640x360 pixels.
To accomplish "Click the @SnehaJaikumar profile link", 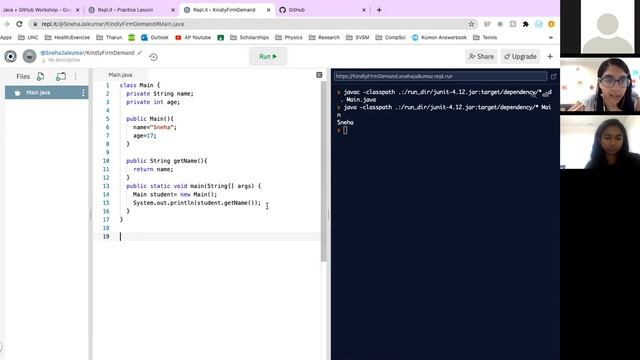I will tap(62, 53).
